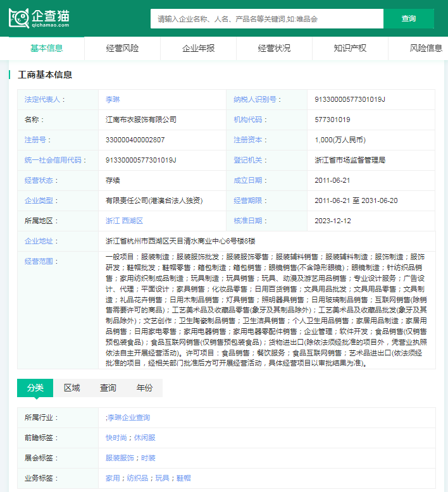Viewport: 448px width, 492px height.
Task: Click the 注册资本 label link
Action: pos(247,140)
